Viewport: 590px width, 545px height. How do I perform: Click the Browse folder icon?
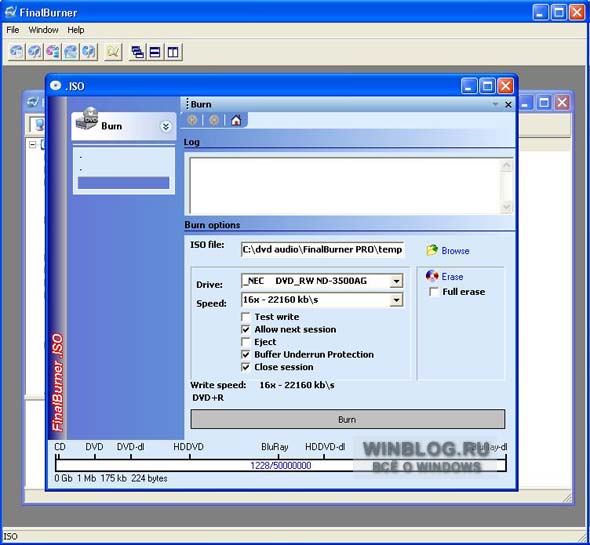point(432,250)
